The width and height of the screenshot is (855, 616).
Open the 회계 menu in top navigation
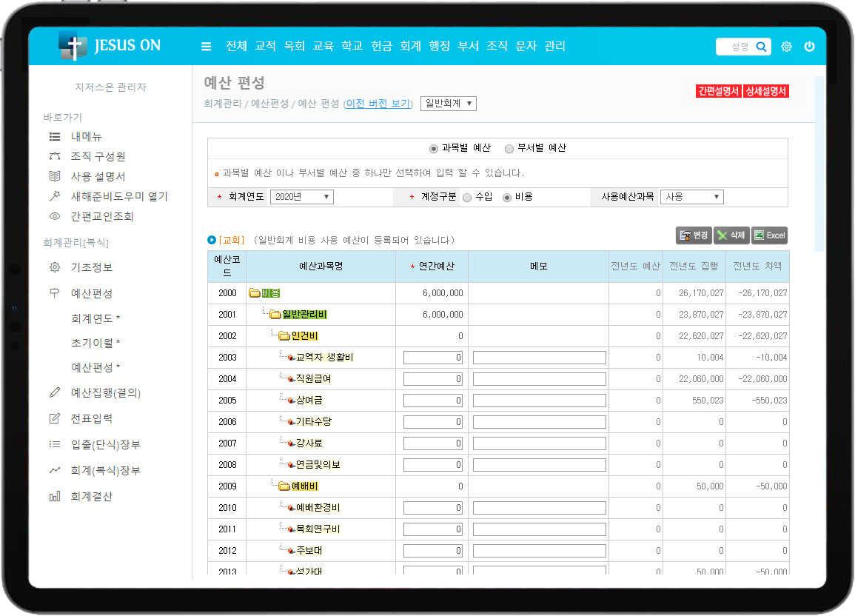point(410,46)
